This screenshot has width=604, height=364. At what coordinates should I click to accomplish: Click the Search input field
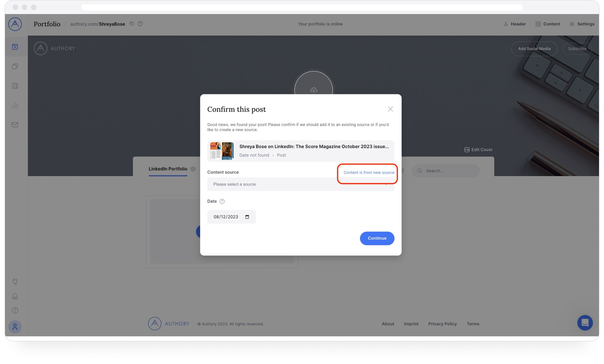pos(445,171)
